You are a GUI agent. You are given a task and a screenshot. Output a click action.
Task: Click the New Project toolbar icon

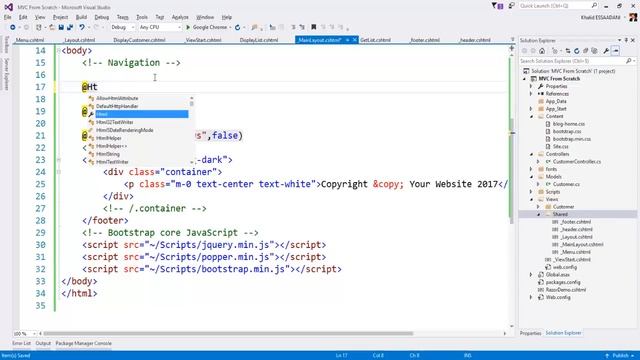click(39, 27)
